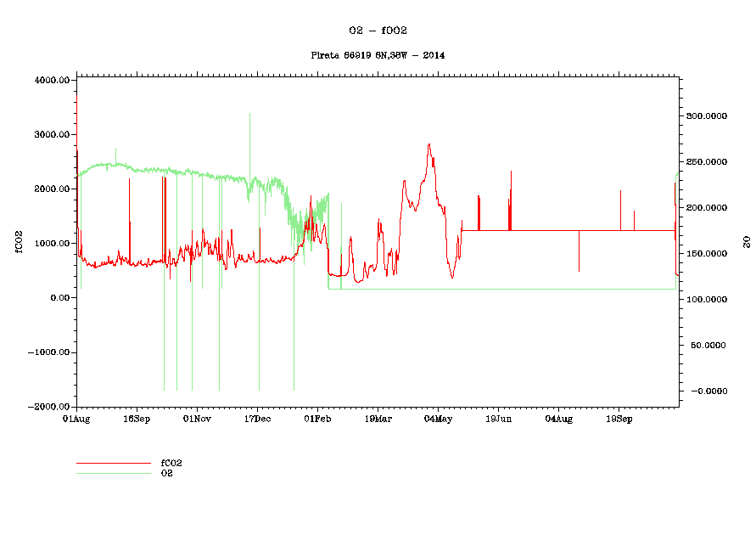The width and height of the screenshot is (756, 535).
Task: Select the subtitle "Pirata 66919 6N,38W – 2014"
Action: (x=378, y=55)
